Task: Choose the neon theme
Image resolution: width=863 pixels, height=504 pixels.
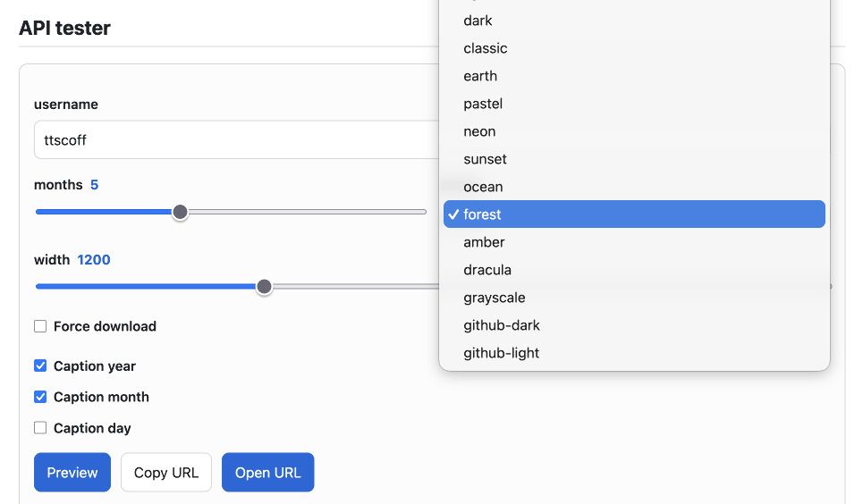Action: tap(634, 131)
